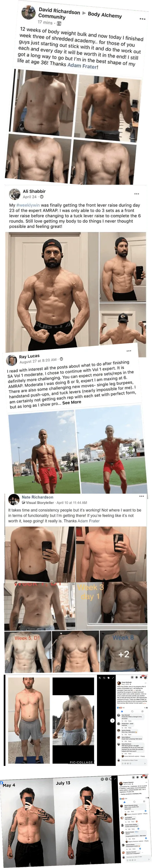This screenshot has width=152, height=868.
Task: Open Adam Frater link in David Richardson's post
Action: coord(83,66)
